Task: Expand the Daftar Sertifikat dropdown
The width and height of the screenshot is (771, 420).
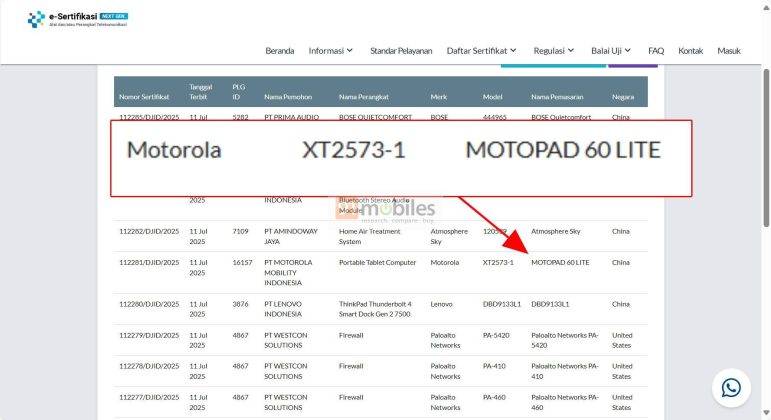Action: [481, 51]
